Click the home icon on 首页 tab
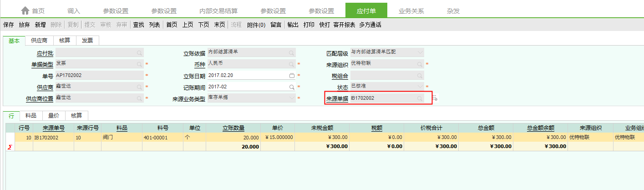Viewport: 644px width, 190px height. (x=25, y=11)
